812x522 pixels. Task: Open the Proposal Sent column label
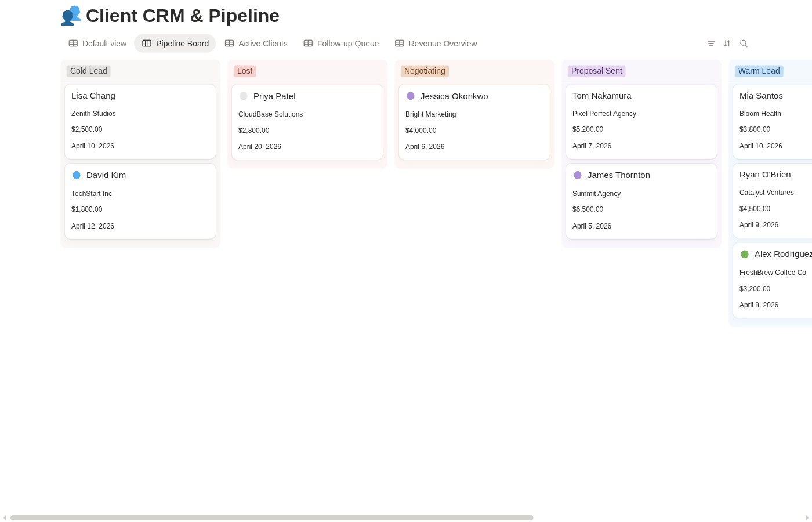(596, 71)
